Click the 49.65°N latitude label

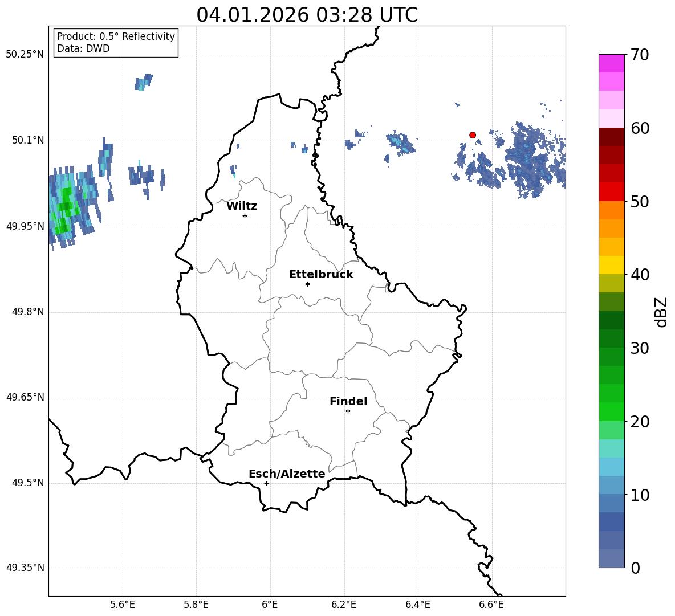click(25, 397)
